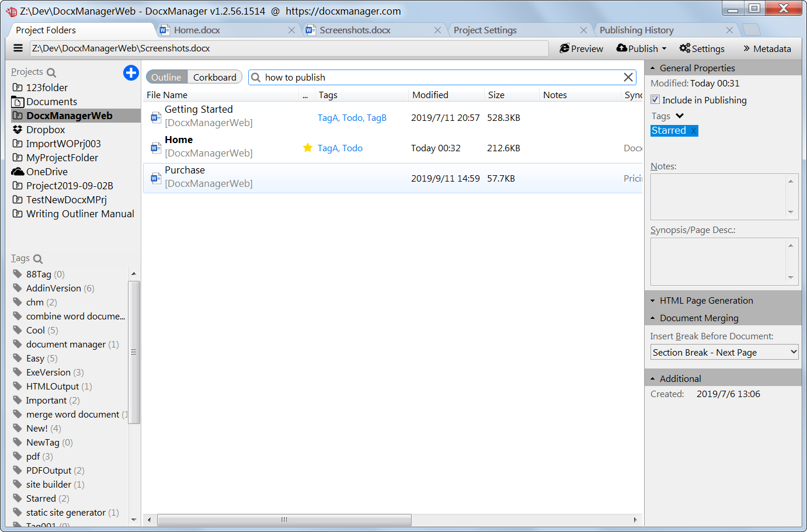Open Settings from the toolbar

pyautogui.click(x=702, y=48)
